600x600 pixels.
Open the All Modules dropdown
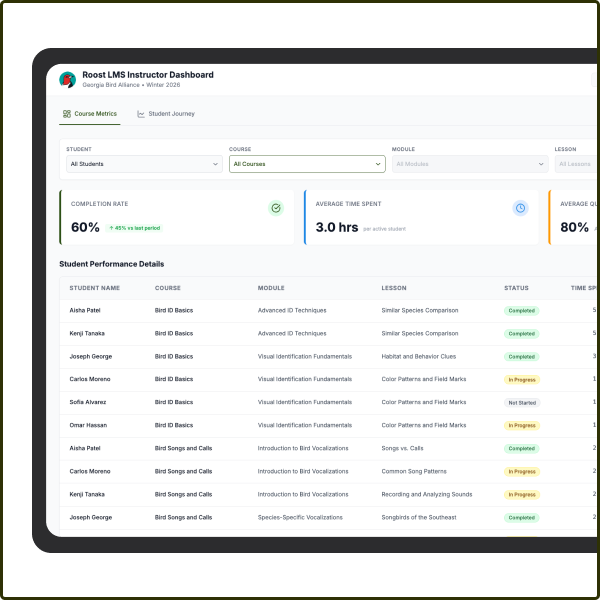(x=470, y=164)
